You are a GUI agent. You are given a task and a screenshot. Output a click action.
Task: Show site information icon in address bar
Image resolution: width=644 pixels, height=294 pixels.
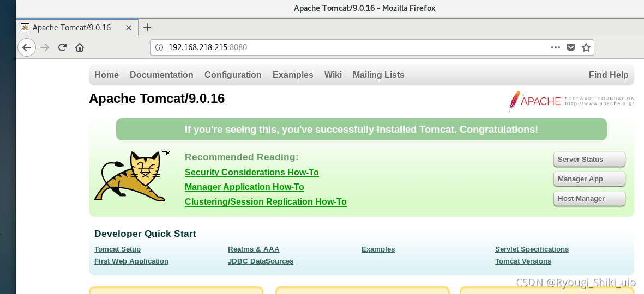click(x=159, y=47)
